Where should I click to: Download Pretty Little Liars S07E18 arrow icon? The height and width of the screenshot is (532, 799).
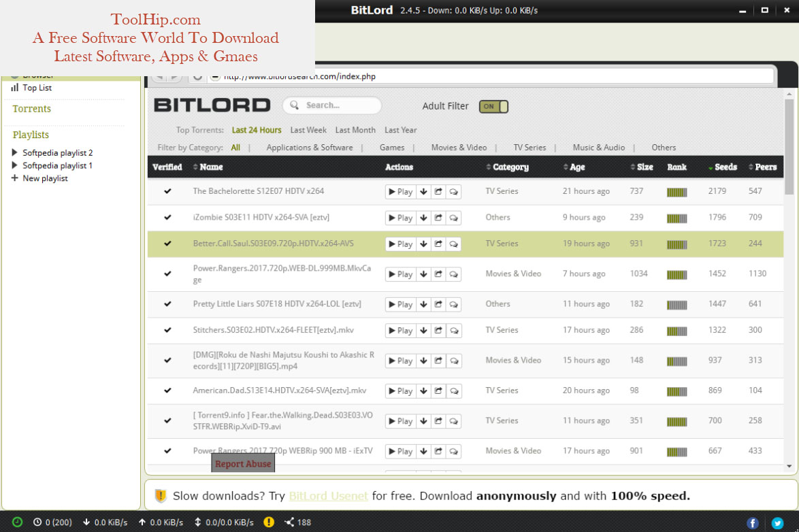tap(423, 304)
